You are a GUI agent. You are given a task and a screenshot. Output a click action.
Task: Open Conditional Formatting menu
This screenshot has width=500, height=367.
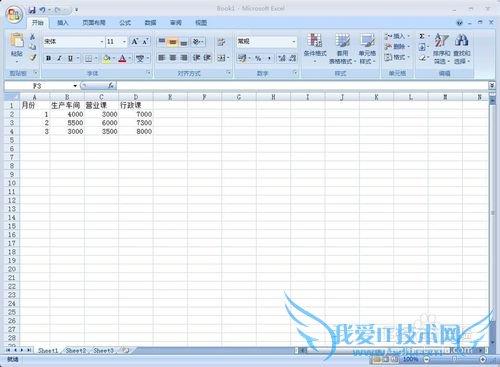pos(315,48)
